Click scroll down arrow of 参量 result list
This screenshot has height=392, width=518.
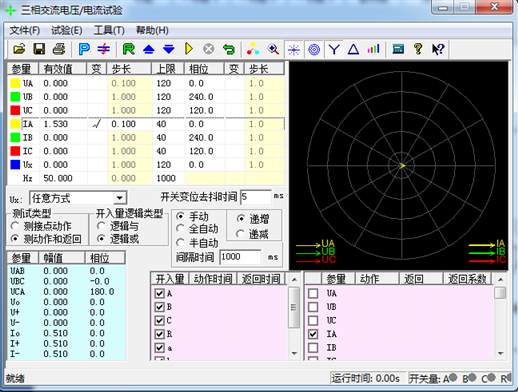click(x=500, y=353)
